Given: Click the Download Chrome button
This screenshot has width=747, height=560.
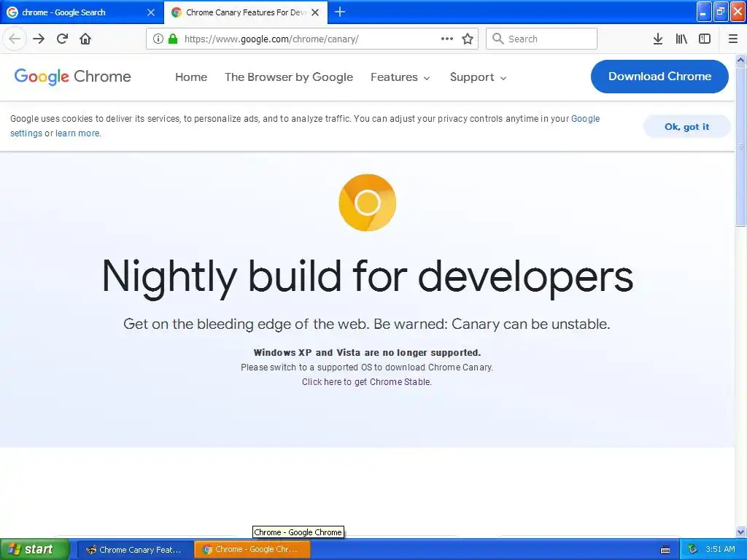Looking at the screenshot, I should 659,76.
